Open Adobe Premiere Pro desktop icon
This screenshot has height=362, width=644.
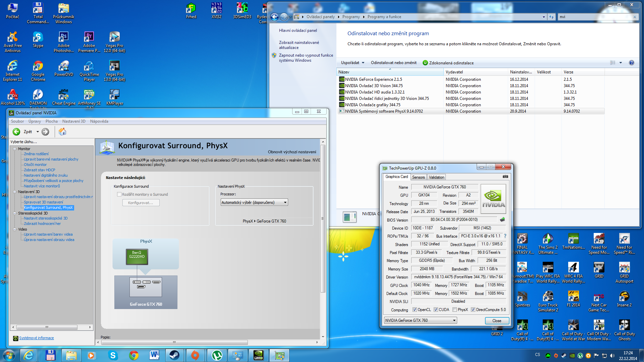(89, 42)
